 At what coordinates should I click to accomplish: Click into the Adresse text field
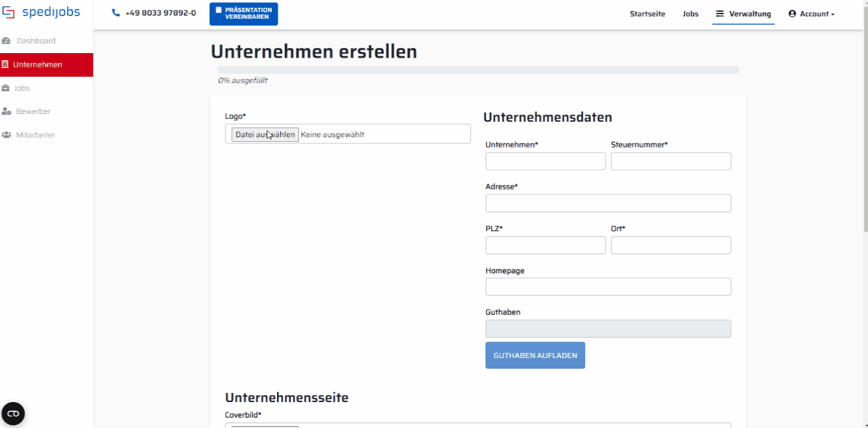pos(608,203)
